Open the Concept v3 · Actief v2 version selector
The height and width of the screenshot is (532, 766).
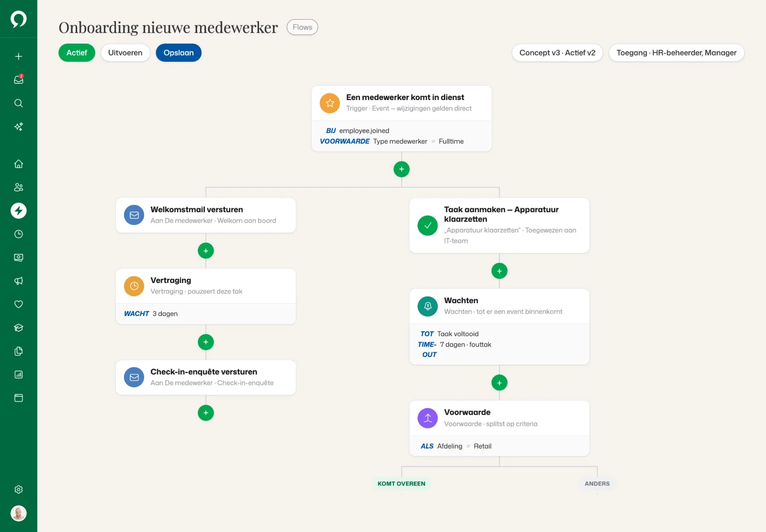point(557,53)
